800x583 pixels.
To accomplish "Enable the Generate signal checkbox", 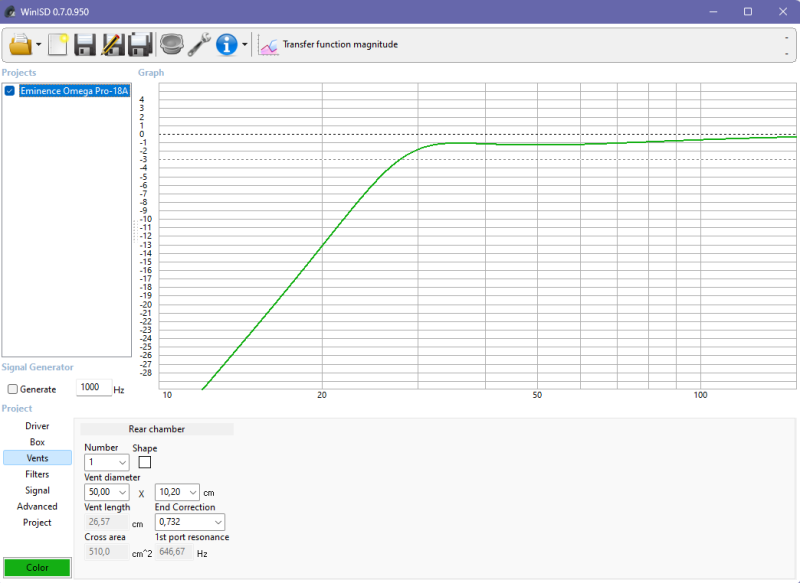I will [x=13, y=389].
